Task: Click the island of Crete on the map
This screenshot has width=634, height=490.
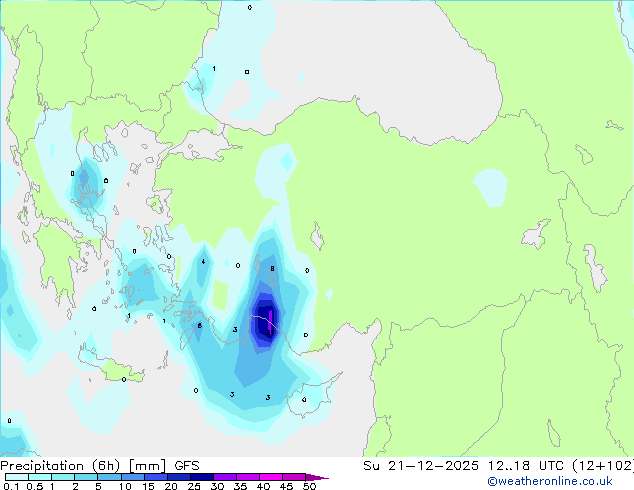Action: pyautogui.click(x=110, y=364)
